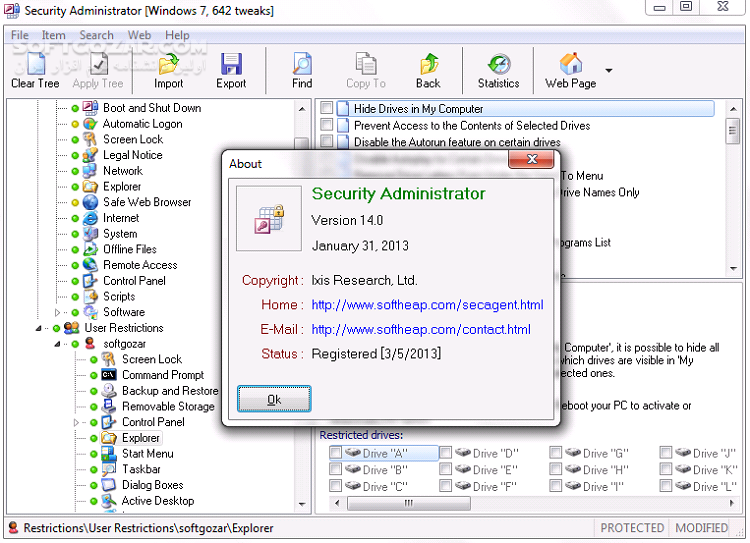Open the File menu

click(x=20, y=35)
